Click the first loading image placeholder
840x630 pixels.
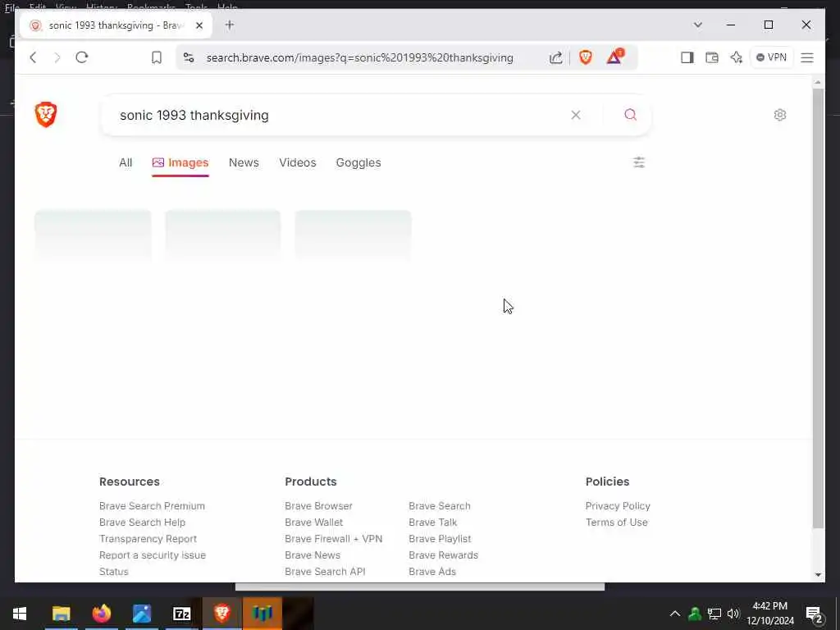94,235
